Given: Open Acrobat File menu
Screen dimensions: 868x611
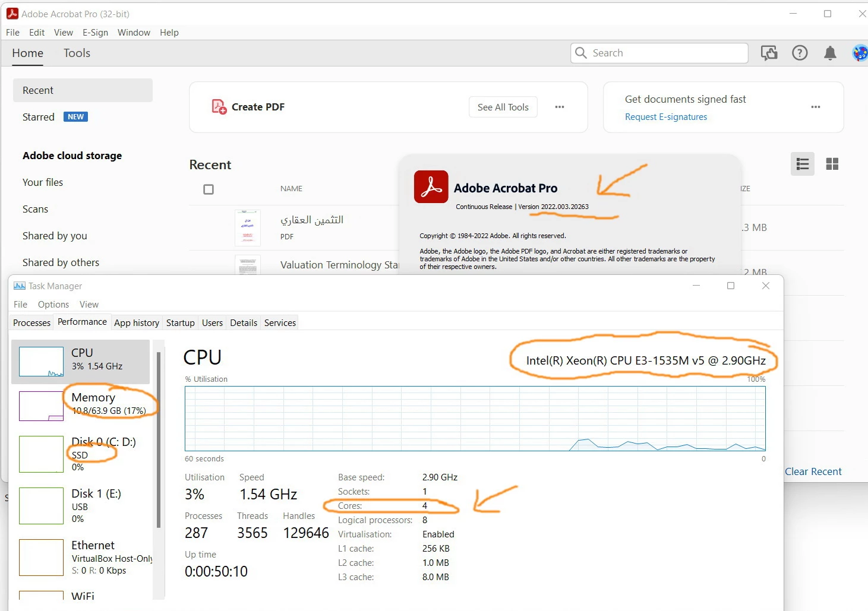Looking at the screenshot, I should [x=12, y=33].
